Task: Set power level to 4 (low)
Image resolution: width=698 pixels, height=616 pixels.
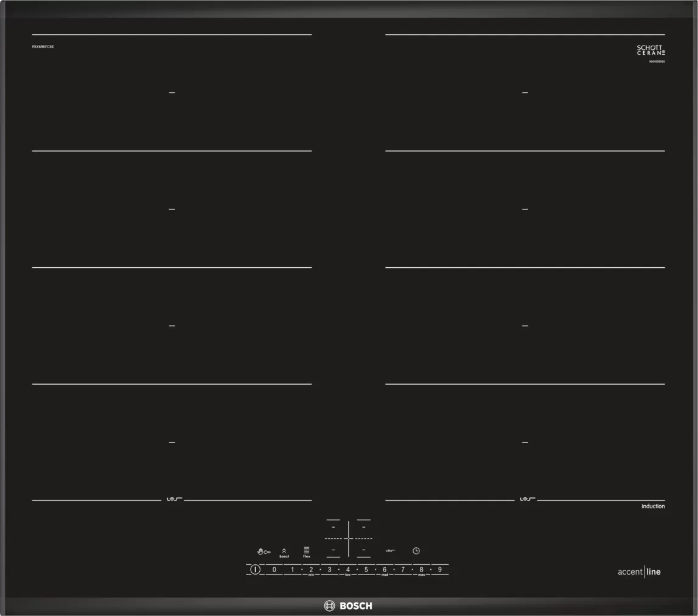Action: point(347,570)
